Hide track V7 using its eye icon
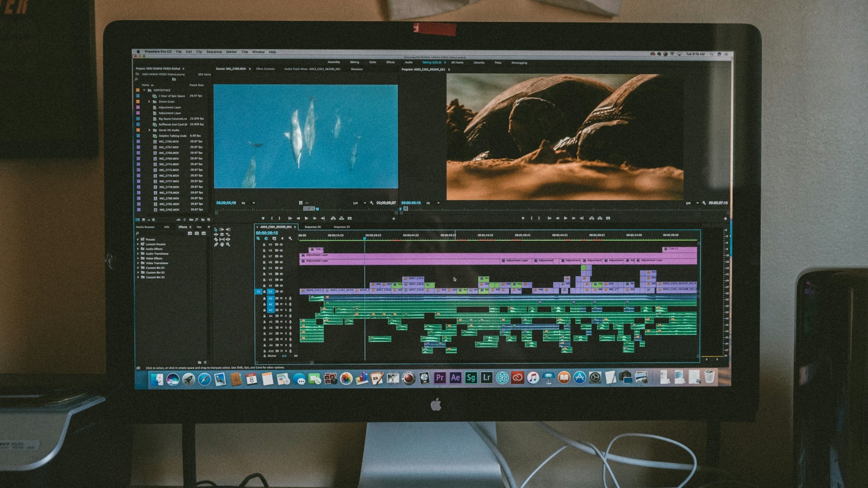Viewport: 868px width, 488px height. 281,256
